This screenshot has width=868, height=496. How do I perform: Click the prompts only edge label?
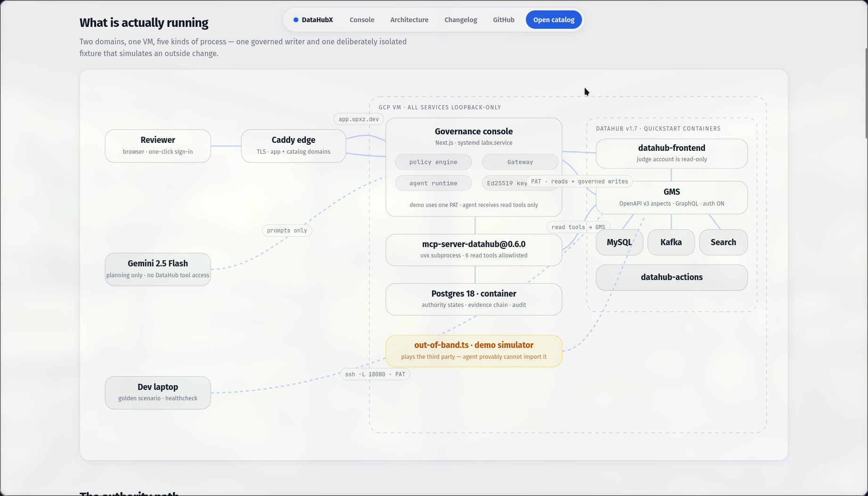coord(287,231)
